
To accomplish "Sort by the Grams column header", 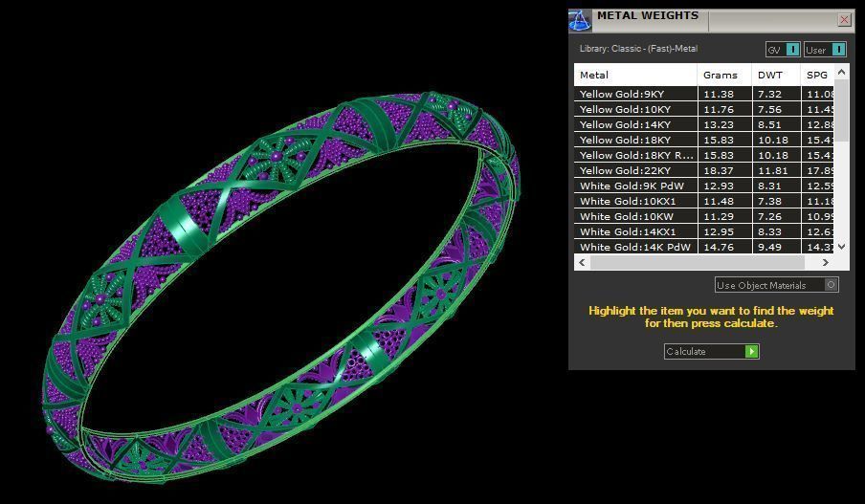I will [x=725, y=75].
